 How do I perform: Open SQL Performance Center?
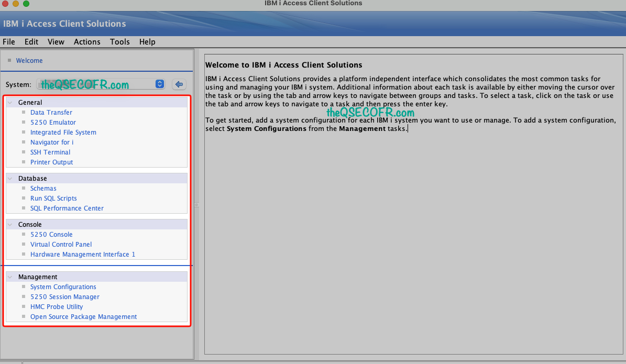click(67, 208)
